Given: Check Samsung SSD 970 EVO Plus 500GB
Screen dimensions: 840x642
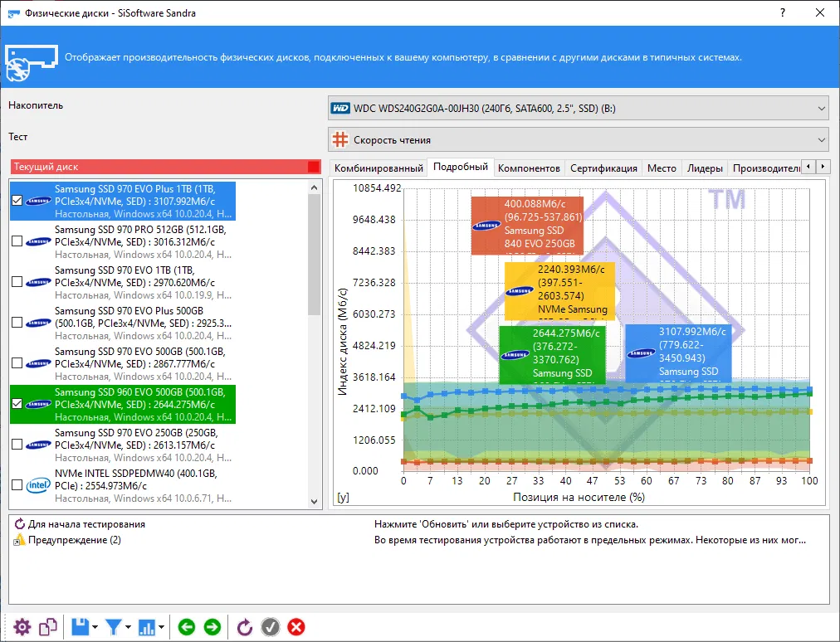Looking at the screenshot, I should click(x=17, y=323).
